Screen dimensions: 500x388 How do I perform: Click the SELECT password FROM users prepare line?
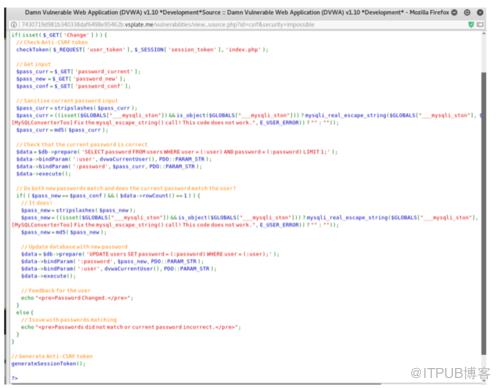[177, 152]
